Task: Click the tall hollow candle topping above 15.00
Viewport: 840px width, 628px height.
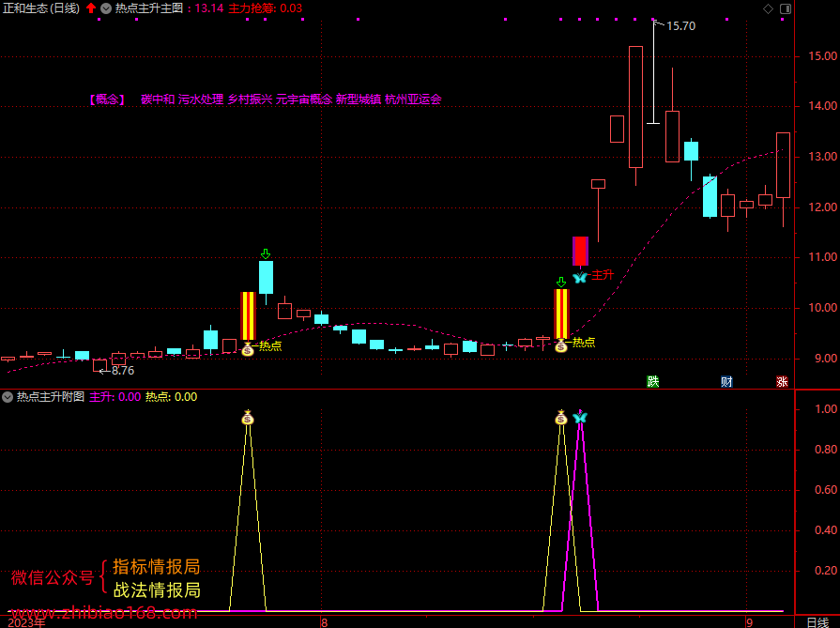Action: (x=635, y=107)
